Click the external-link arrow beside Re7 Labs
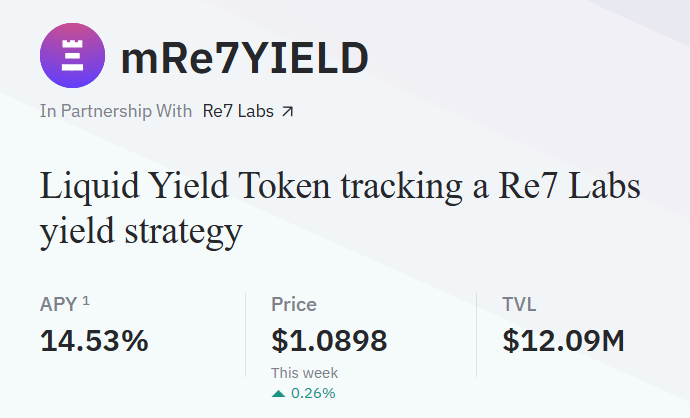The width and height of the screenshot is (690, 418). click(x=288, y=111)
